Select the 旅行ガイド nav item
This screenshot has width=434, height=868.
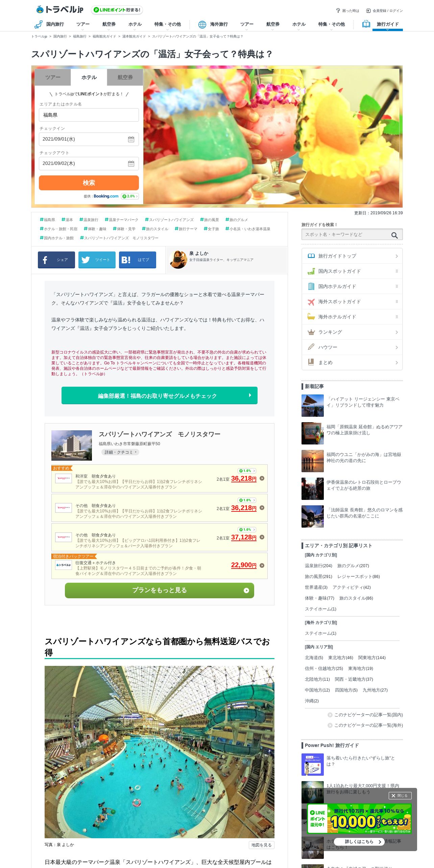coord(387,24)
